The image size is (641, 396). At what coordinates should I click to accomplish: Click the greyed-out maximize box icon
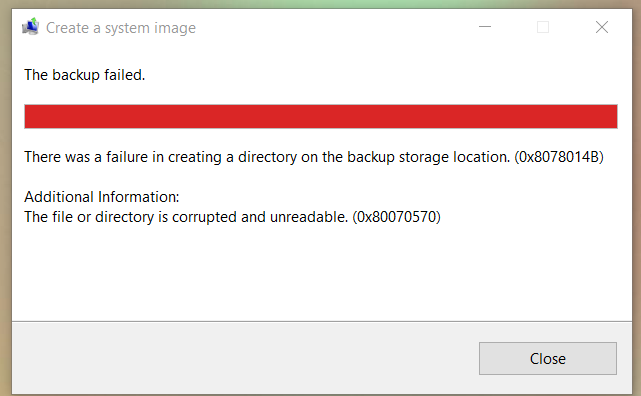[543, 27]
